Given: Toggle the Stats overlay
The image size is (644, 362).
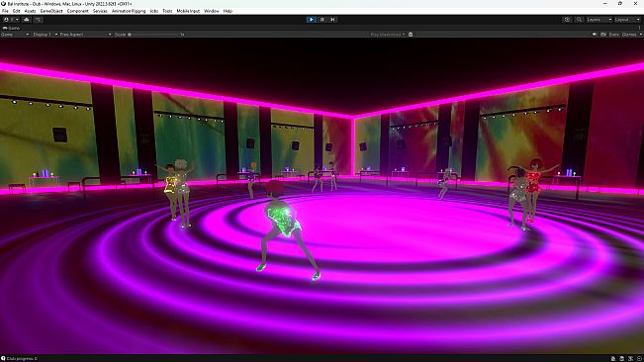Looking at the screenshot, I should pyautogui.click(x=613, y=35).
